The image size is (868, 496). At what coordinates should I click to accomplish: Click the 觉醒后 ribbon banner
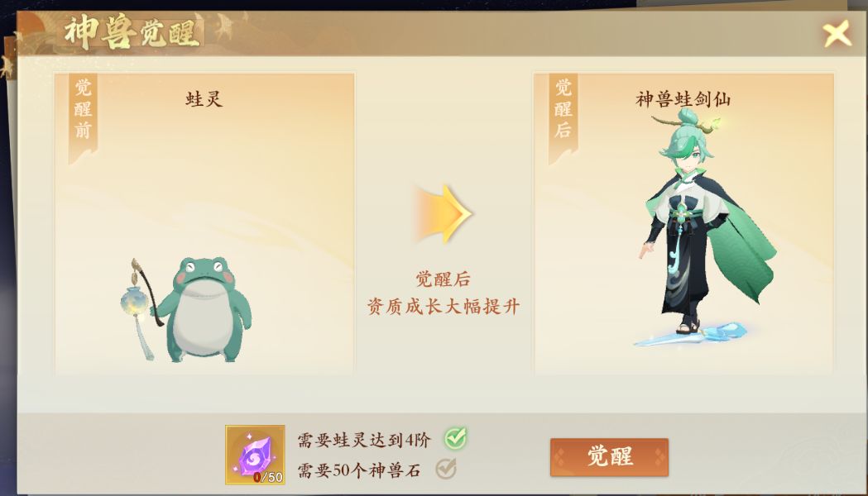click(563, 117)
